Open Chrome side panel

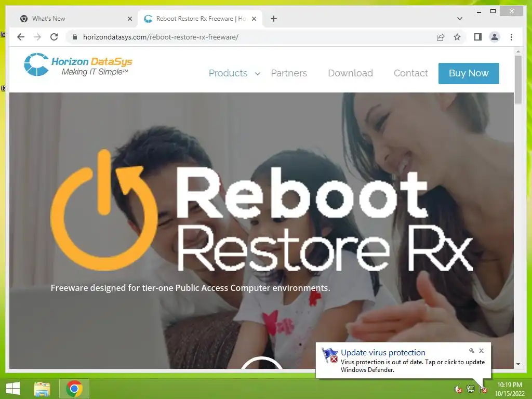478,37
